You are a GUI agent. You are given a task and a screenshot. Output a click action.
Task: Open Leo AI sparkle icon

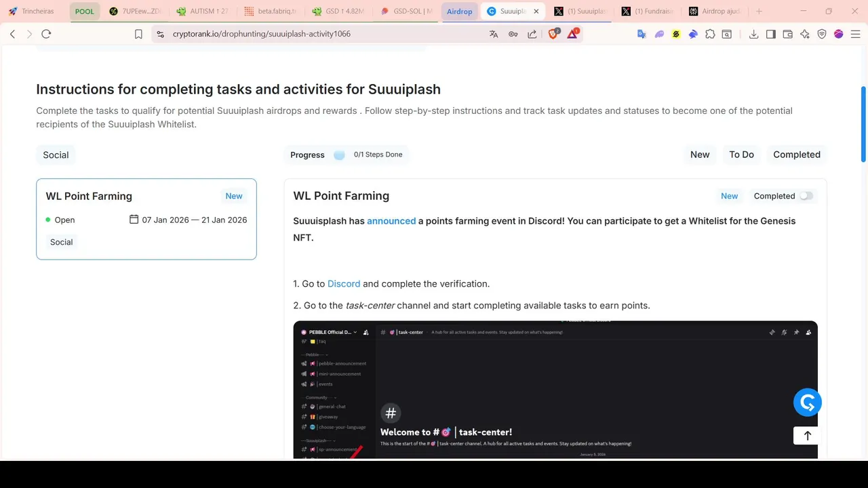(805, 34)
